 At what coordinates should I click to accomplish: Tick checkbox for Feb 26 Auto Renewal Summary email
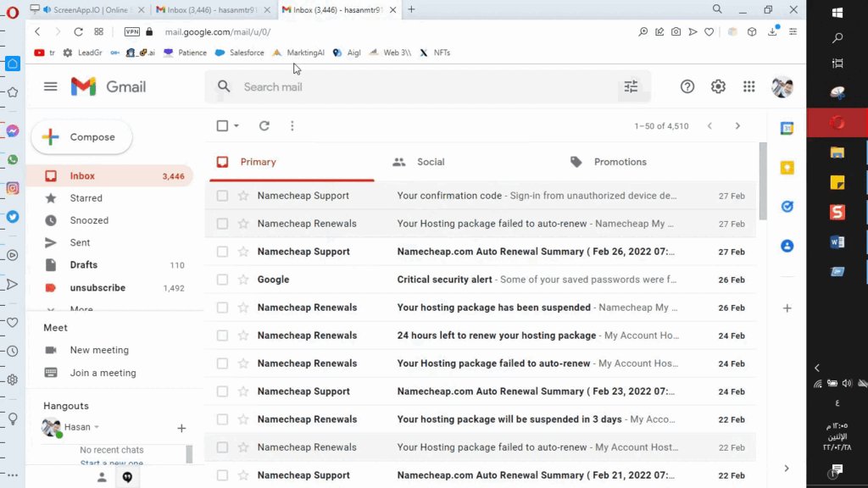[x=222, y=252]
